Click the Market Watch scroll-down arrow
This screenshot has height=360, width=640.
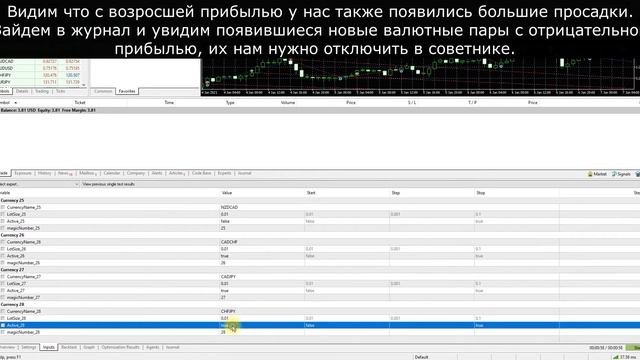84,85
